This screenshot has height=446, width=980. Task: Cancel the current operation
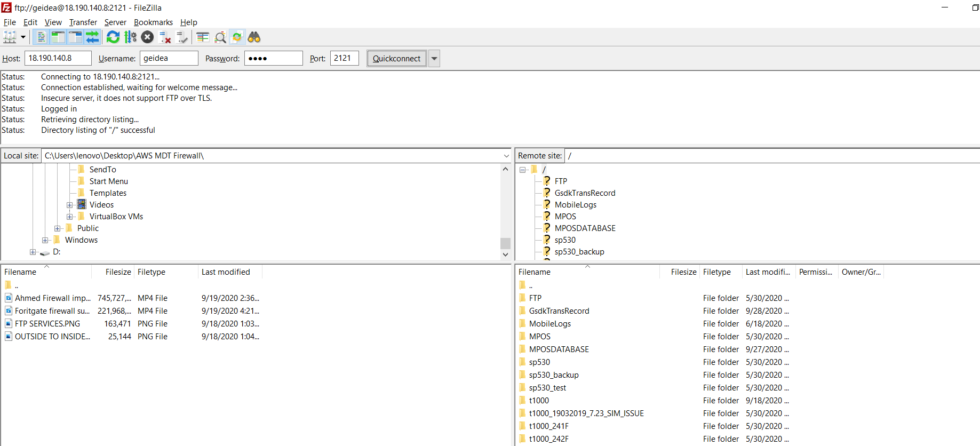(148, 37)
